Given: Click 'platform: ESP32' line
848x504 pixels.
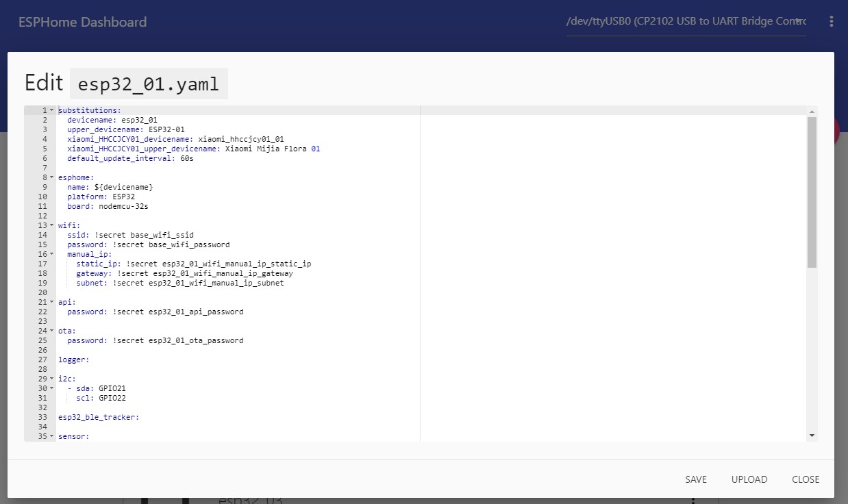Looking at the screenshot, I should pyautogui.click(x=101, y=197).
